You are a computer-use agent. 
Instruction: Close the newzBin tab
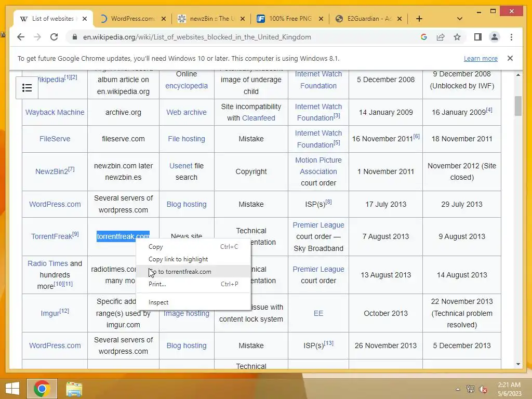(x=242, y=19)
